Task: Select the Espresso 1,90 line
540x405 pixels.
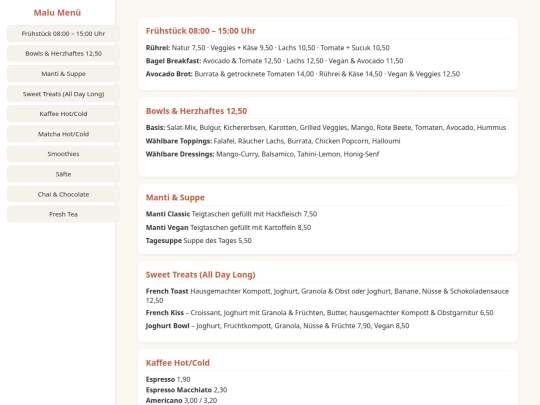Action: click(x=168, y=379)
